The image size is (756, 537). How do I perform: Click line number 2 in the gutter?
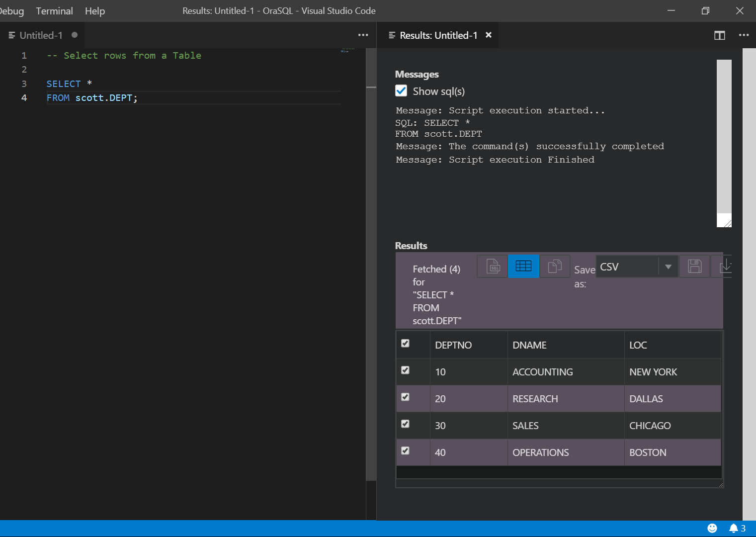point(24,69)
